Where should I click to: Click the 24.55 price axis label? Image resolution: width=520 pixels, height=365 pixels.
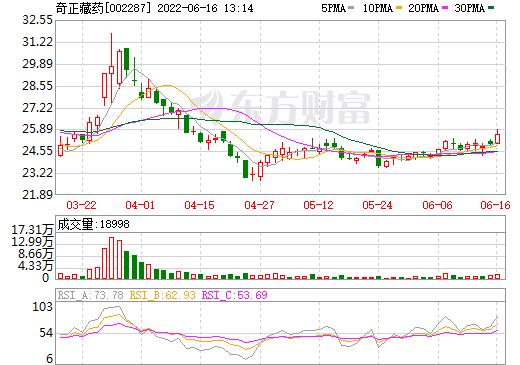(37, 151)
